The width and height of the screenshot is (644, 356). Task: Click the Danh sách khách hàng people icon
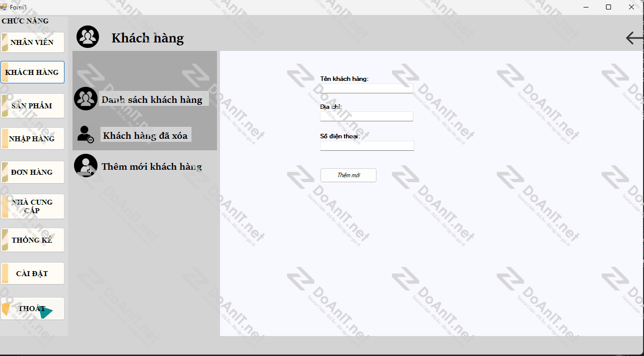(x=85, y=99)
